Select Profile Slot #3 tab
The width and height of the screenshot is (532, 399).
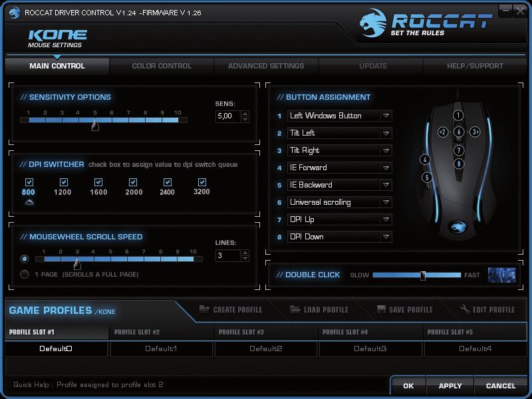coord(265,332)
